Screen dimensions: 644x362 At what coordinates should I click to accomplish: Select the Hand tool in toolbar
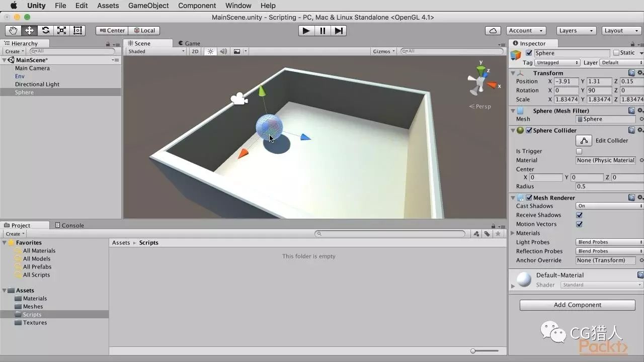[14, 30]
